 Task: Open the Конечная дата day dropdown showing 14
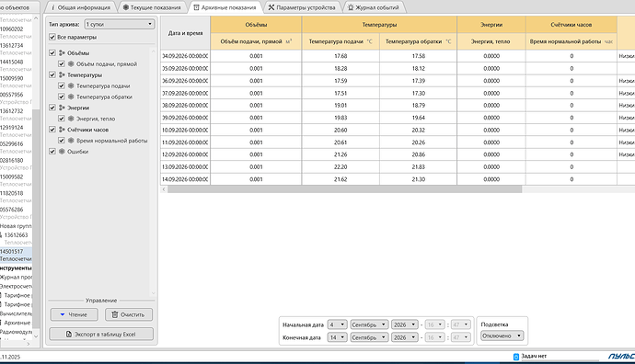point(337,337)
